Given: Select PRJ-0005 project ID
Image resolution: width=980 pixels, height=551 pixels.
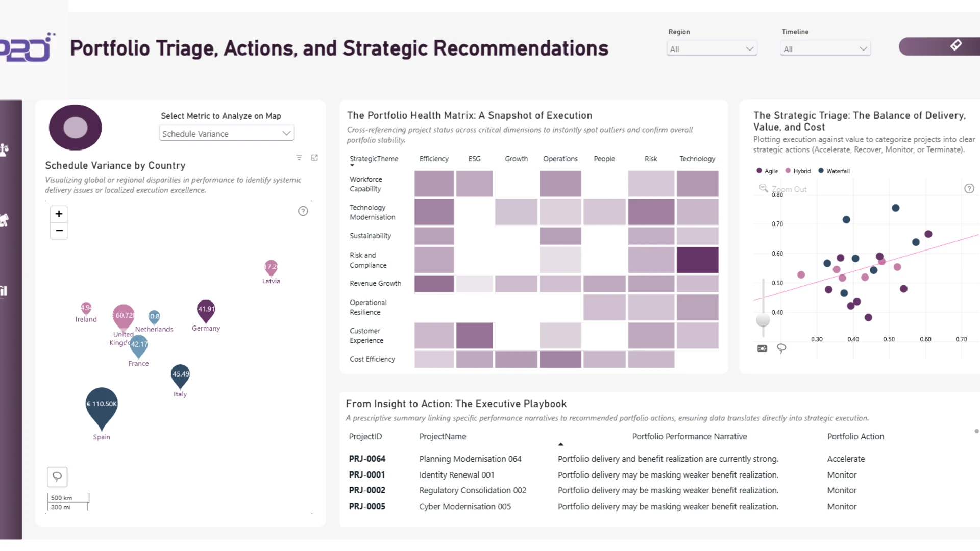Looking at the screenshot, I should pos(367,506).
